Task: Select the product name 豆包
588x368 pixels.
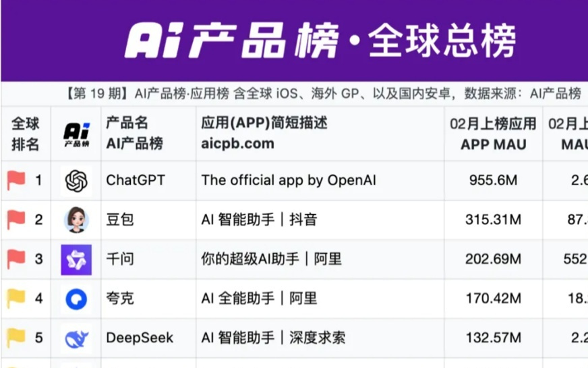Action: point(120,219)
